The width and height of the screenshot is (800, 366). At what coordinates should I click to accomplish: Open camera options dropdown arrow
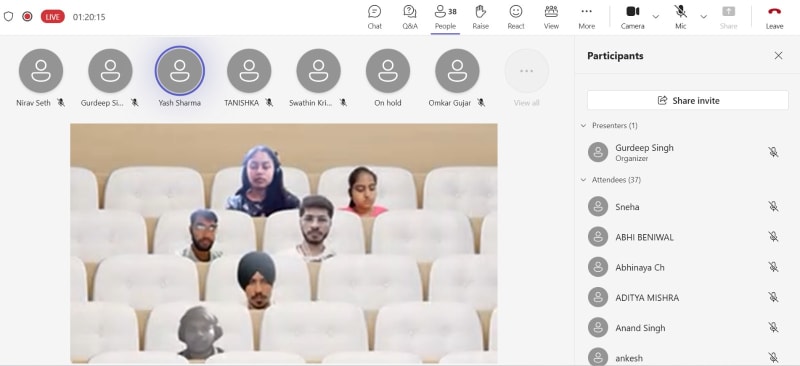(656, 17)
